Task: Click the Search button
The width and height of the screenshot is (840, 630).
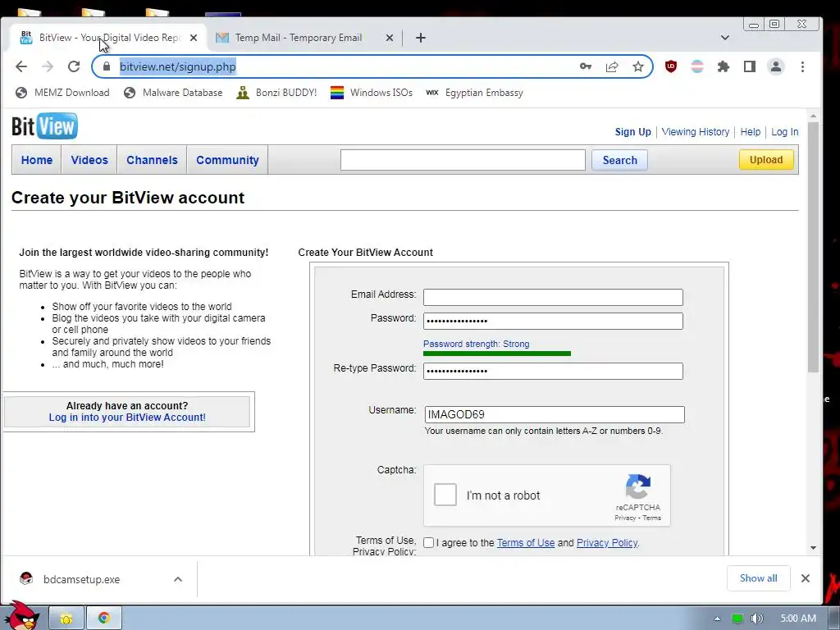Action: pos(619,160)
